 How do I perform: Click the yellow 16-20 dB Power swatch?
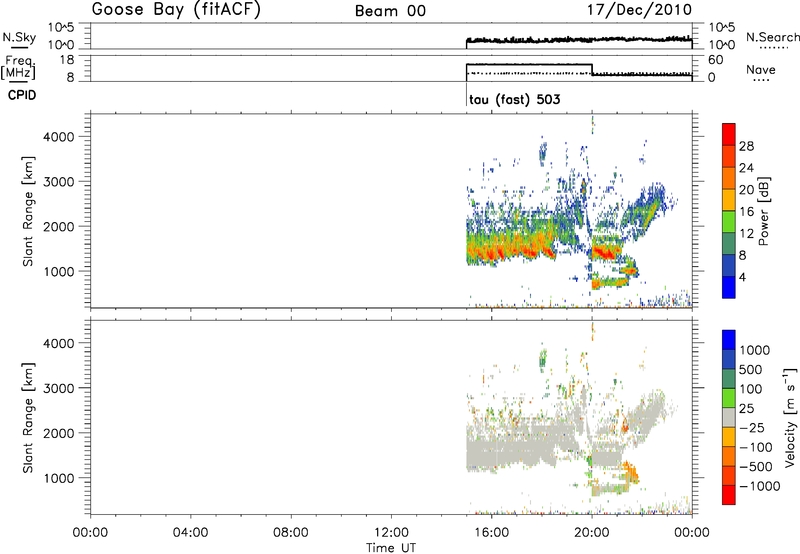point(729,199)
